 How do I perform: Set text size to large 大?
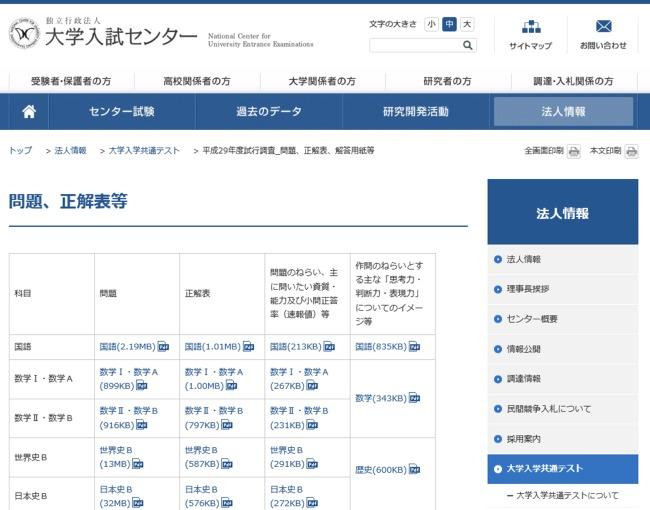coord(467,24)
